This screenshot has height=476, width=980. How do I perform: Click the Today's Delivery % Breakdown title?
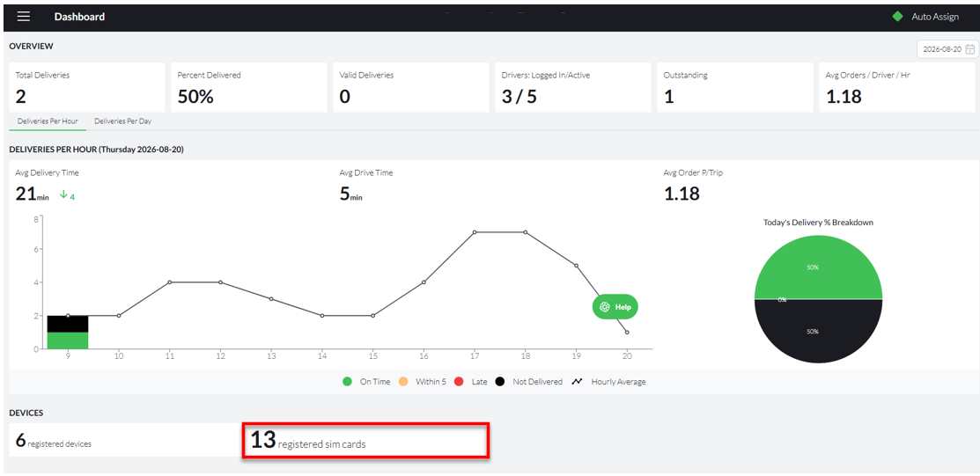pyautogui.click(x=818, y=223)
